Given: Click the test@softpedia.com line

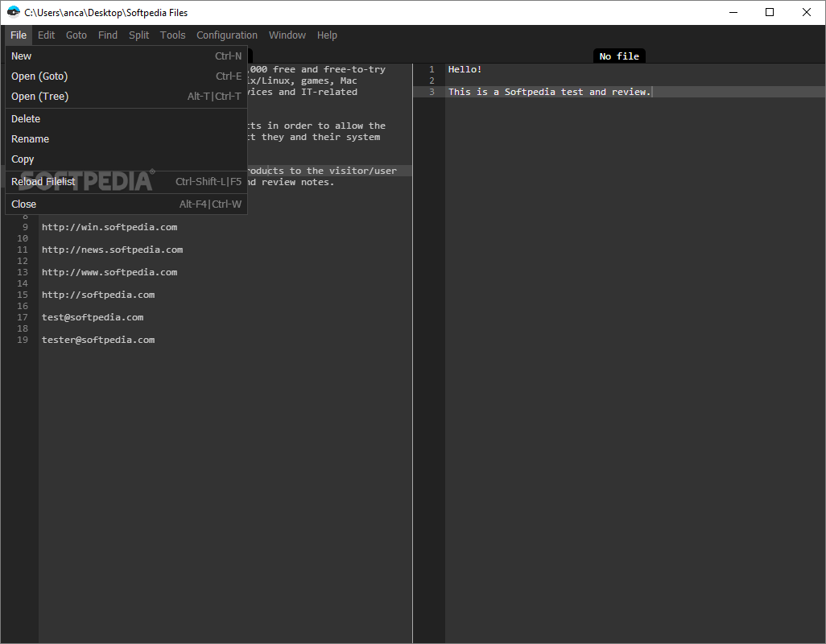Looking at the screenshot, I should [93, 317].
